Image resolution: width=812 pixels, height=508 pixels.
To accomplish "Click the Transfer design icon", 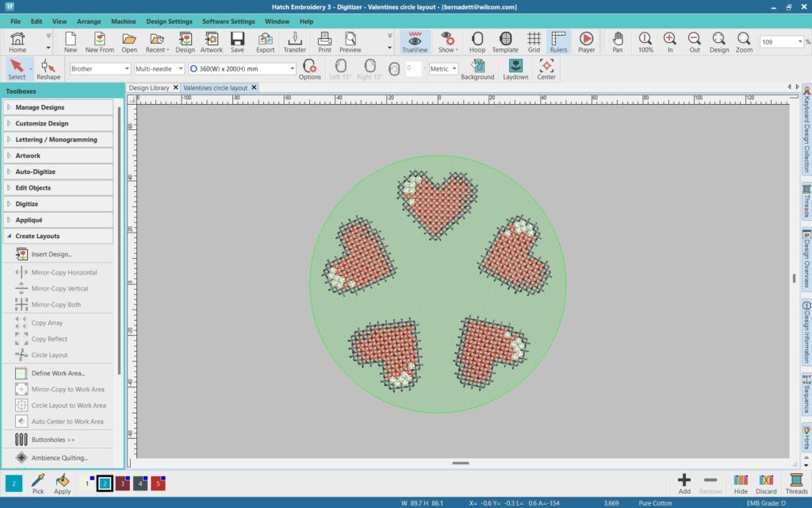I will [x=294, y=41].
